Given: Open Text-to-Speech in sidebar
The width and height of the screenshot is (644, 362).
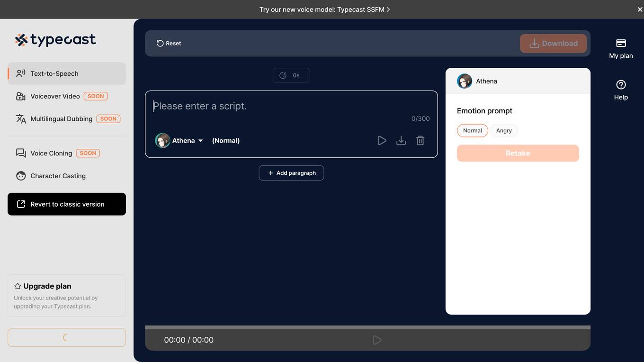Looking at the screenshot, I should (67, 73).
